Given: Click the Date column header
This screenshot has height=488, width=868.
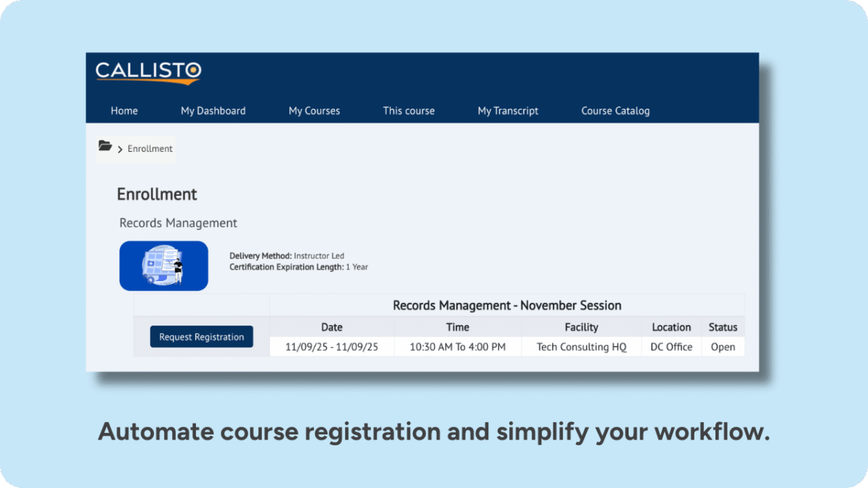Looking at the screenshot, I should pos(331,328).
